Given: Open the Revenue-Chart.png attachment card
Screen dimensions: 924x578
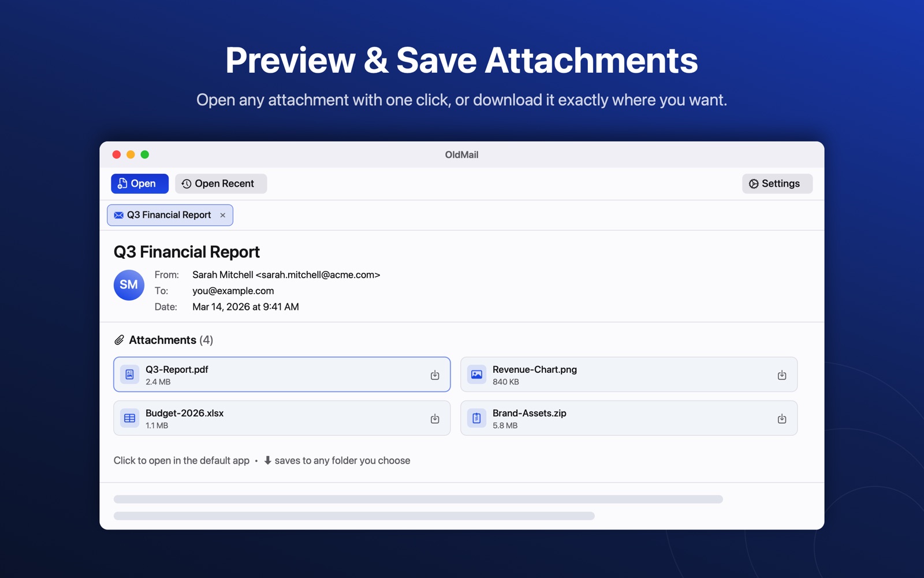Looking at the screenshot, I should [629, 375].
